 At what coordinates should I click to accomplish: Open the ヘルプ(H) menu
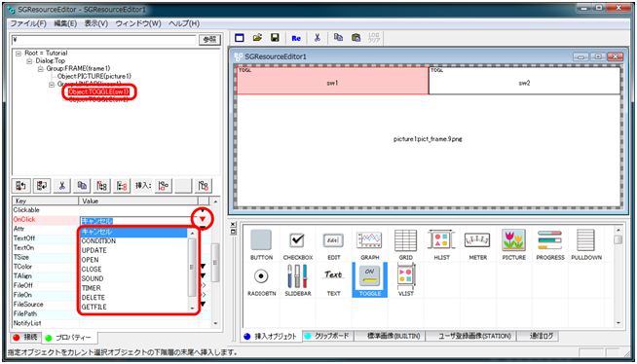point(184,23)
